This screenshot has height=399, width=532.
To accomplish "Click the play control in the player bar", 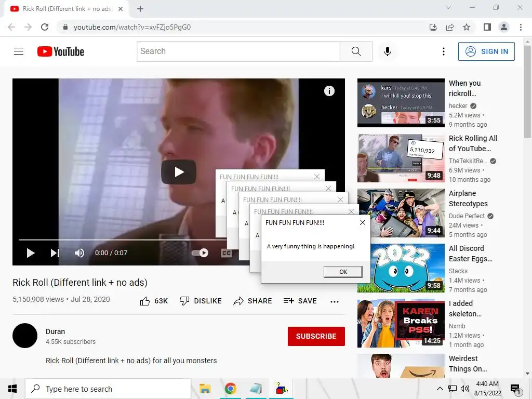I will coord(31,253).
